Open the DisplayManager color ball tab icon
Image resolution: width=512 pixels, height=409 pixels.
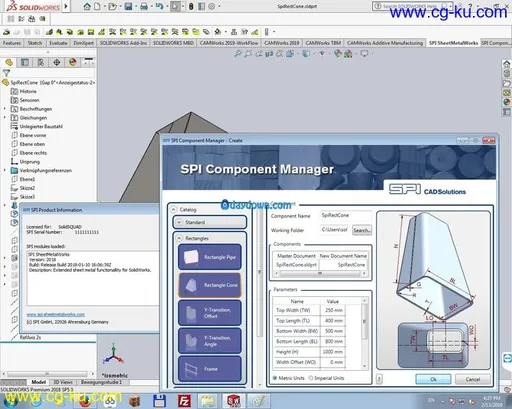pyautogui.click(x=73, y=62)
